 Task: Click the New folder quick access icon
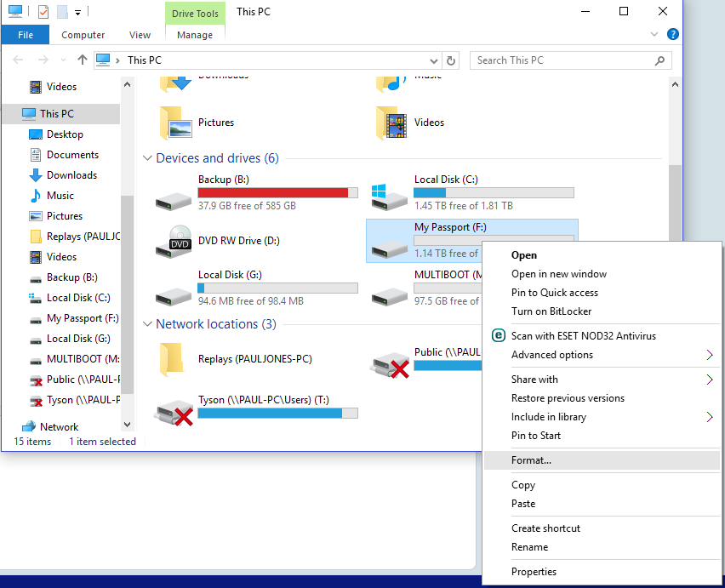(62, 12)
